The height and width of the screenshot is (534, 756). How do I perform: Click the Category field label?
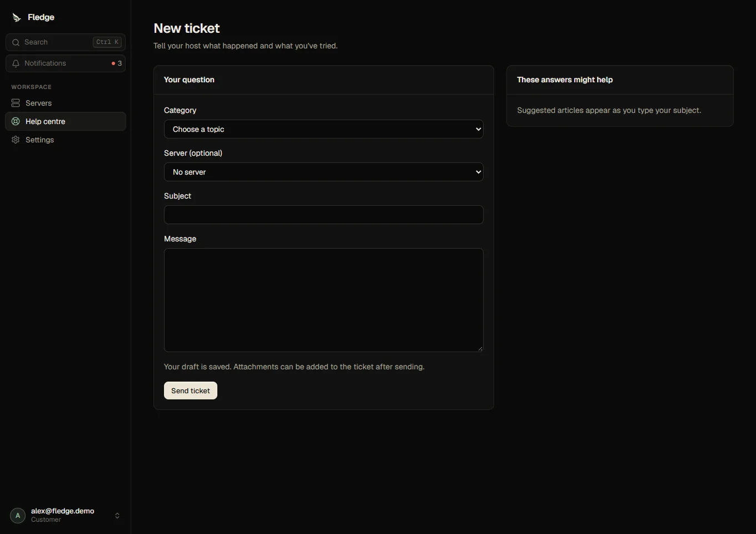click(x=180, y=110)
